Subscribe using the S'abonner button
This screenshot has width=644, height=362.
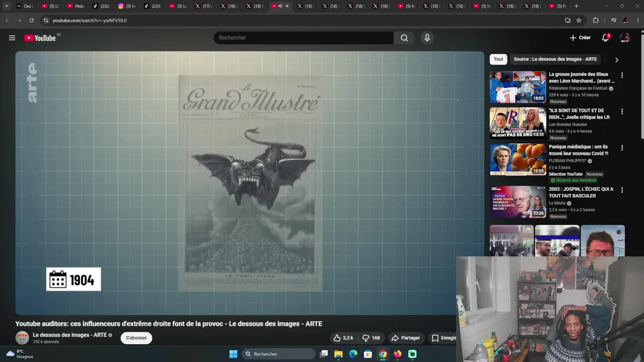pyautogui.click(x=136, y=338)
